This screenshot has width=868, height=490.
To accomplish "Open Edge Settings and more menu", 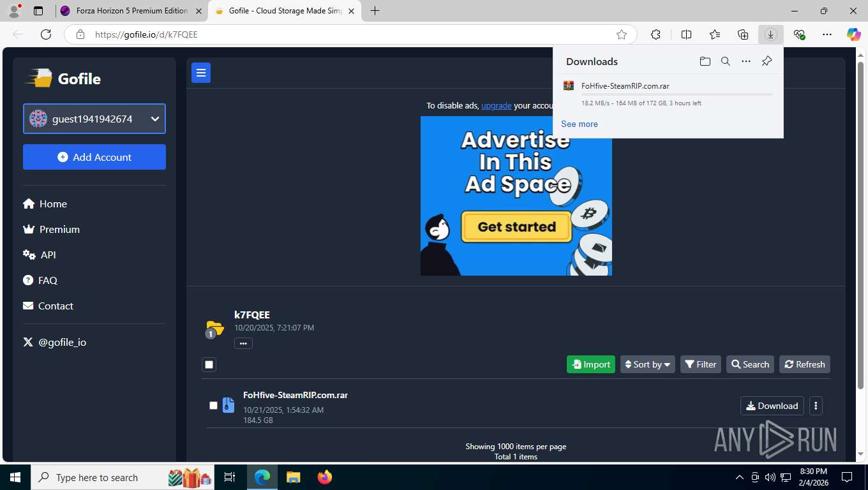I will click(827, 34).
